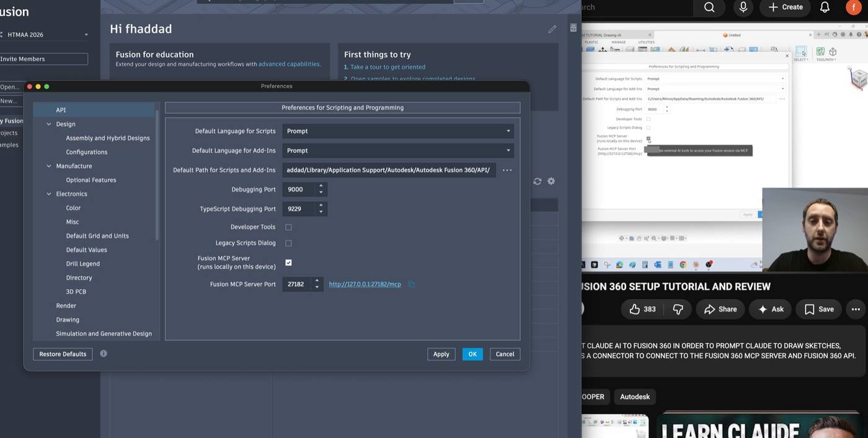The width and height of the screenshot is (868, 438).
Task: Open the settings gear in the Fusion home panel
Action: tap(551, 182)
